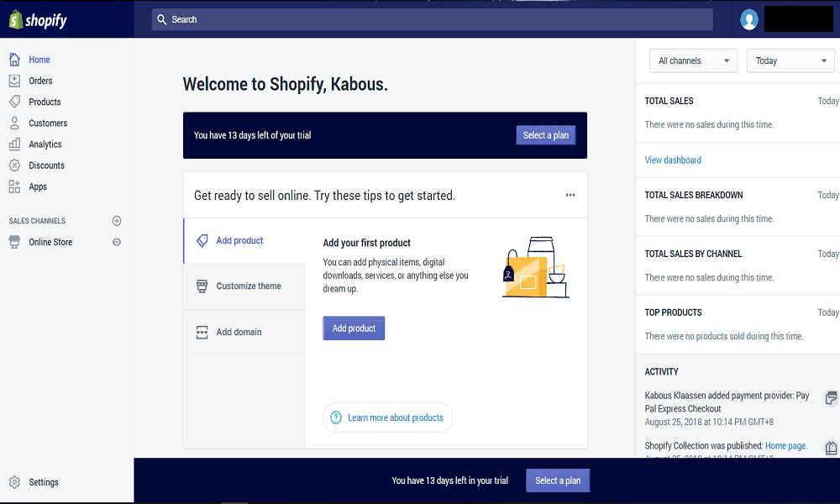The width and height of the screenshot is (840, 504).
Task: Click the TOTAL SALES BY CHANNEL heading
Action: pos(693,254)
